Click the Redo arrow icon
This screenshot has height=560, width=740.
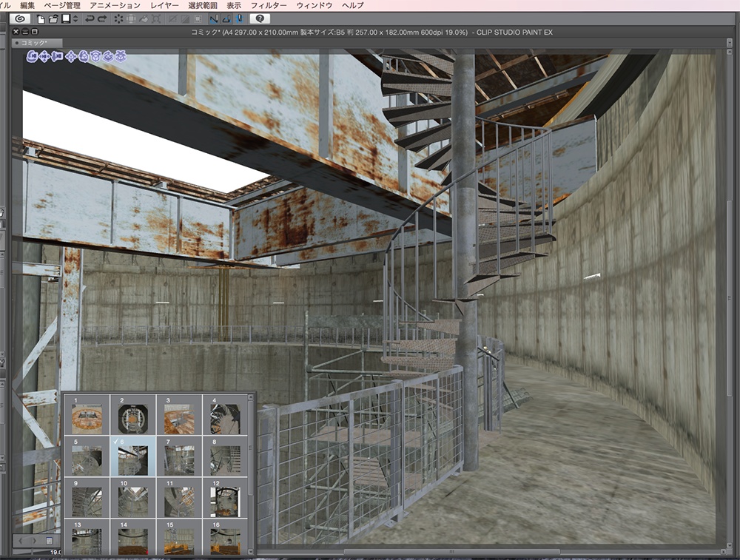[101, 19]
